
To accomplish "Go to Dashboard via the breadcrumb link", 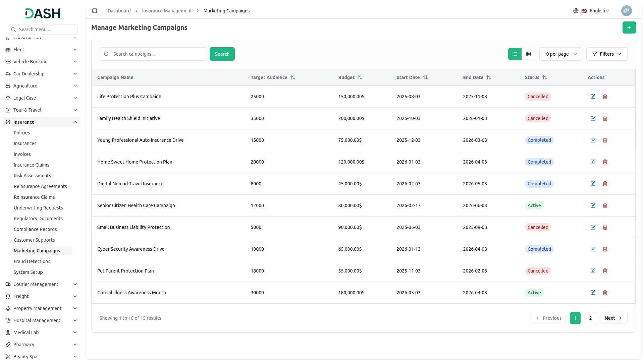I will click(x=119, y=10).
